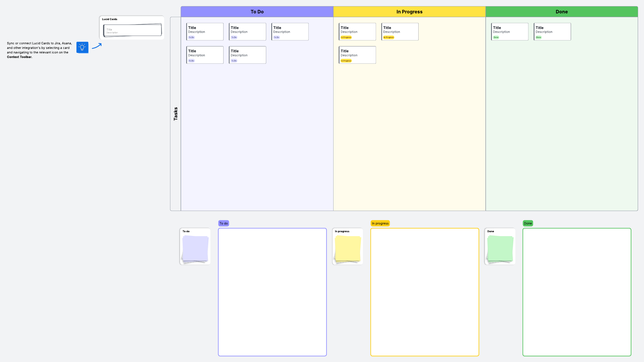
Task: Click the yellow 'In progress' container label
Action: tap(380, 223)
